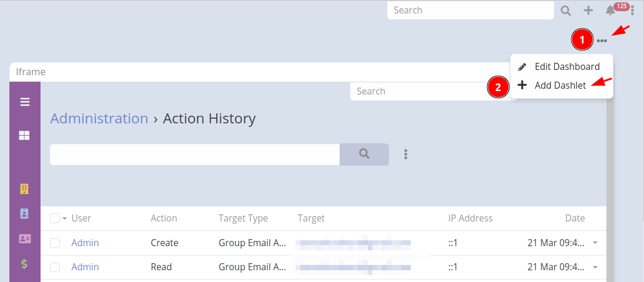
Task: Click the top bar search magnifier icon
Action: (565, 11)
